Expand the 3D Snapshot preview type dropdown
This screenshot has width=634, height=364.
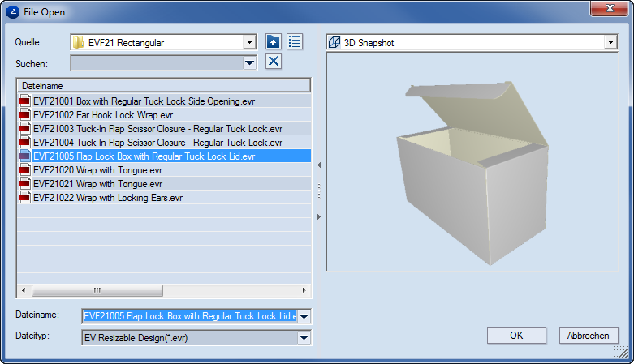click(x=610, y=42)
